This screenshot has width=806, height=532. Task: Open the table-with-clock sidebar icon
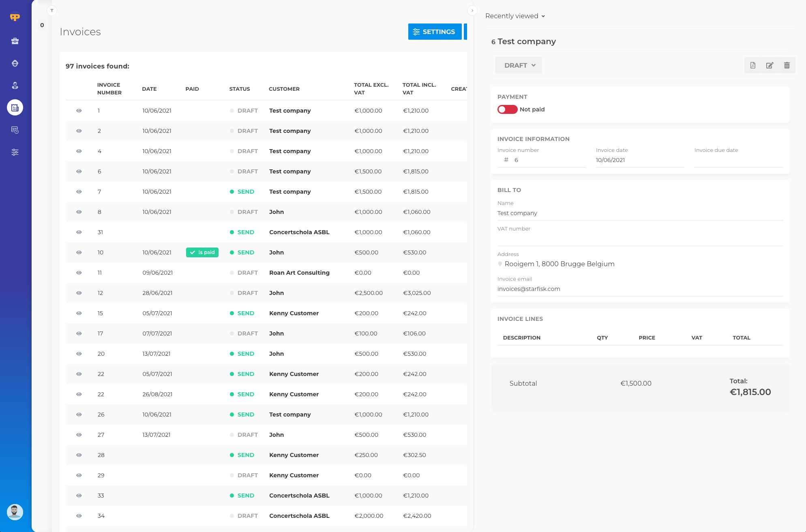coord(15,130)
